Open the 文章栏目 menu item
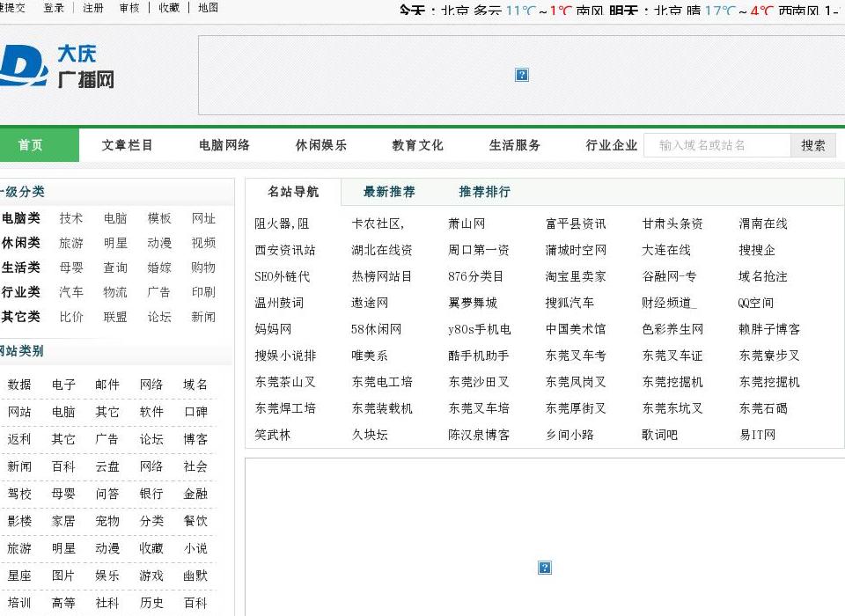This screenshot has height=616, width=845. click(x=127, y=145)
